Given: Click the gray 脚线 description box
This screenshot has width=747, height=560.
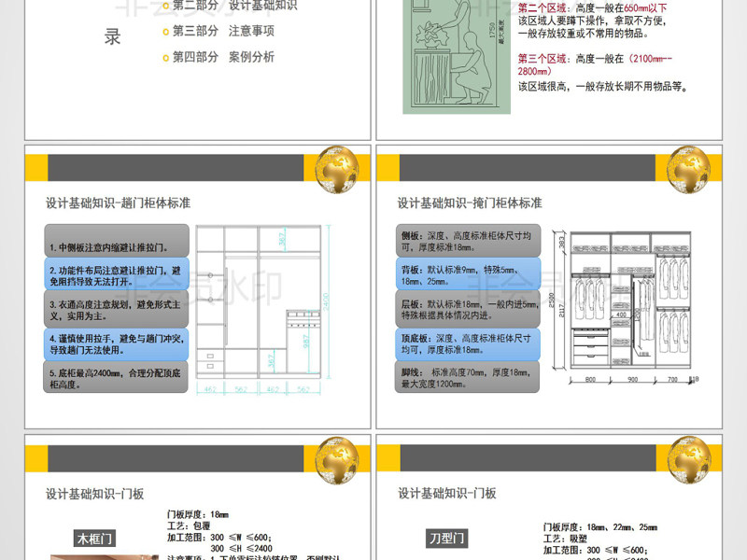Looking at the screenshot, I should pyautogui.click(x=469, y=377).
